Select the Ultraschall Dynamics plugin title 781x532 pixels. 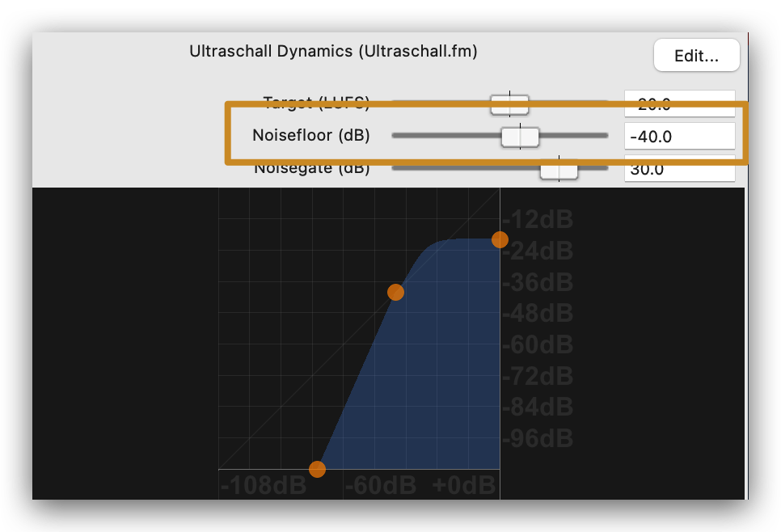point(333,51)
